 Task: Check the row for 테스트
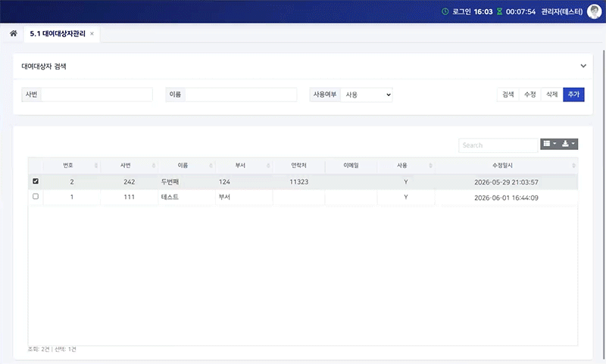36,197
